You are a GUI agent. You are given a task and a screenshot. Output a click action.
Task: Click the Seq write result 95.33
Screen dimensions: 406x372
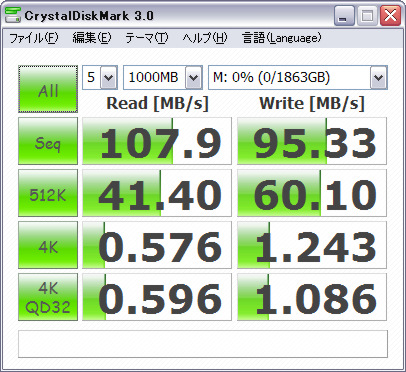(312, 141)
